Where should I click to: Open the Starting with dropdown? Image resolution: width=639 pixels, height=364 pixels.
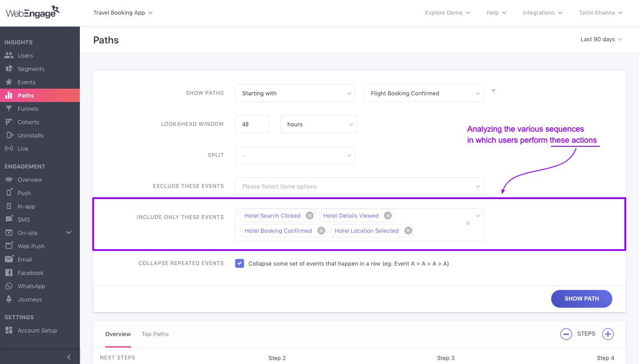(x=295, y=93)
